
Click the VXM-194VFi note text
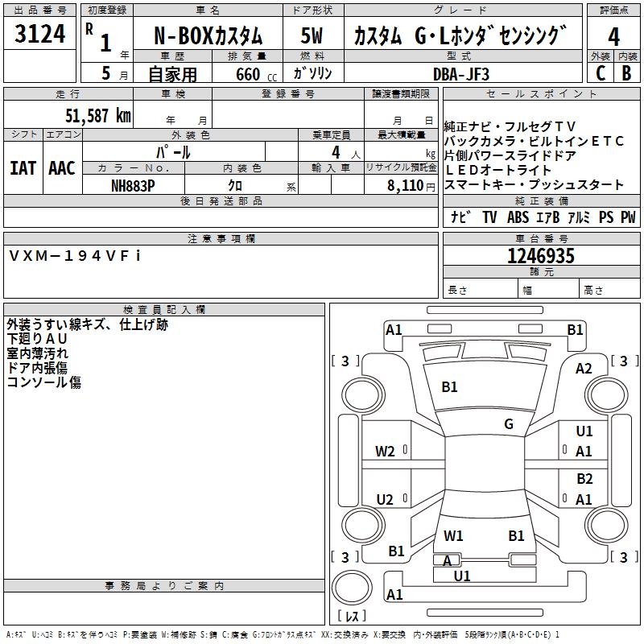tap(75, 256)
